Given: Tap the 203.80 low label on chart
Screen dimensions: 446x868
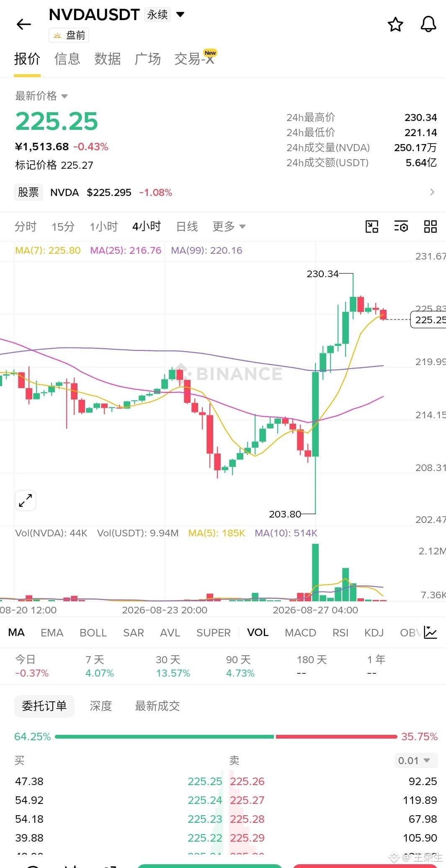Looking at the screenshot, I should click(285, 514).
